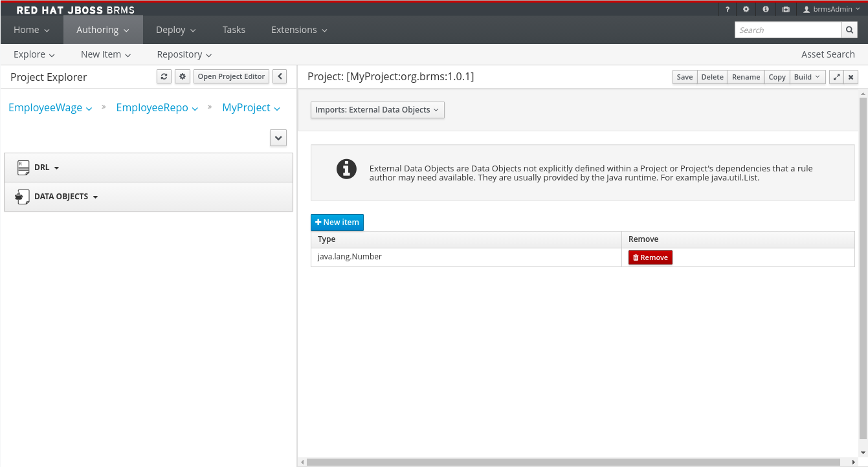The height and width of the screenshot is (467, 868).
Task: Click the help question mark icon
Action: tap(728, 10)
